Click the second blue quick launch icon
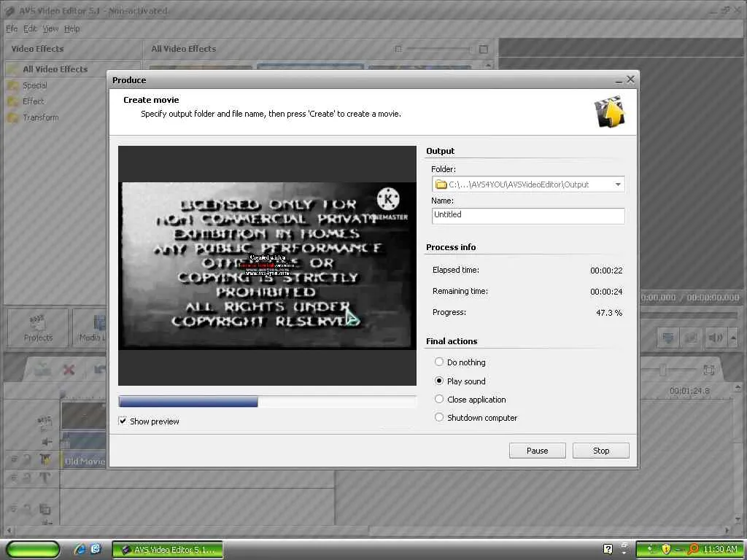This screenshot has height=560, width=747. tap(96, 549)
